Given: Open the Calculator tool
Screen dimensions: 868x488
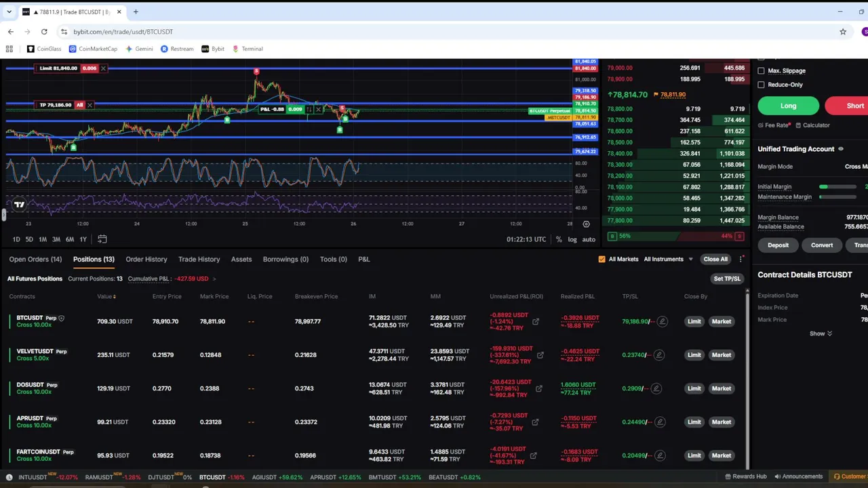Looking at the screenshot, I should click(x=812, y=125).
